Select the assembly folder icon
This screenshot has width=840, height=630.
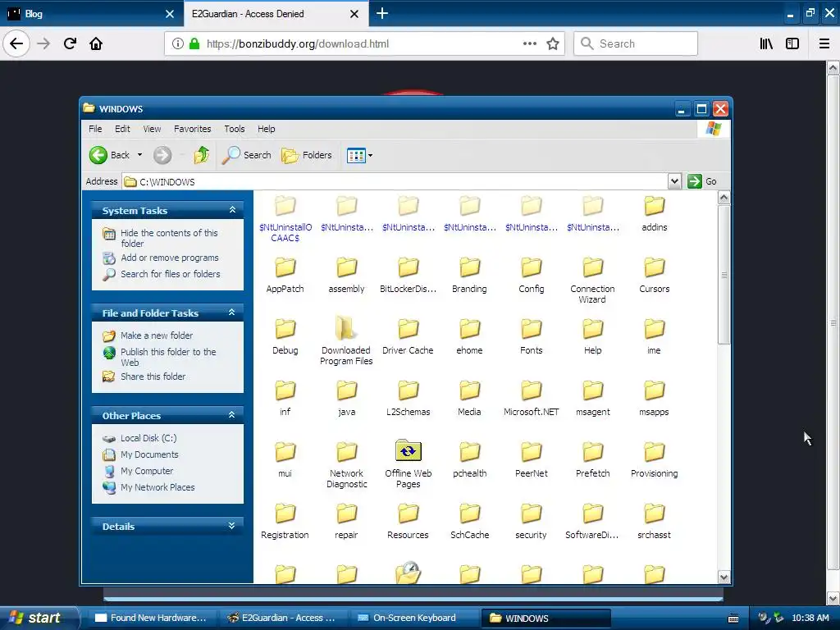[x=347, y=267]
